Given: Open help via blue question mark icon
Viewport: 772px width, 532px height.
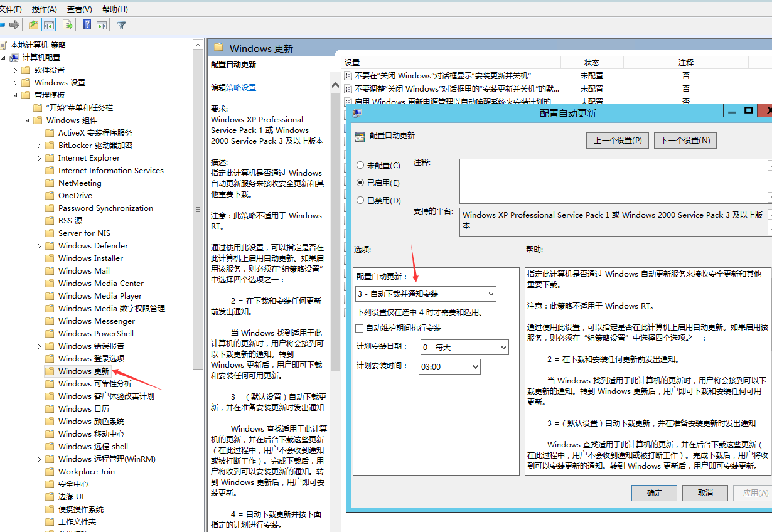Looking at the screenshot, I should click(x=87, y=25).
